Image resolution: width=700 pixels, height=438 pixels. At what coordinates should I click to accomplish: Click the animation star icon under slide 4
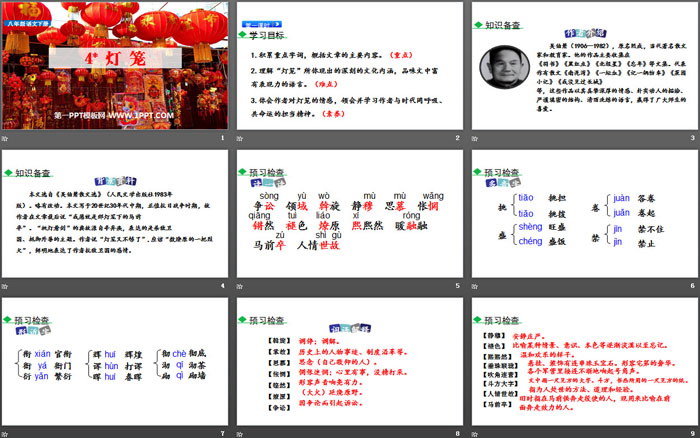[5, 286]
